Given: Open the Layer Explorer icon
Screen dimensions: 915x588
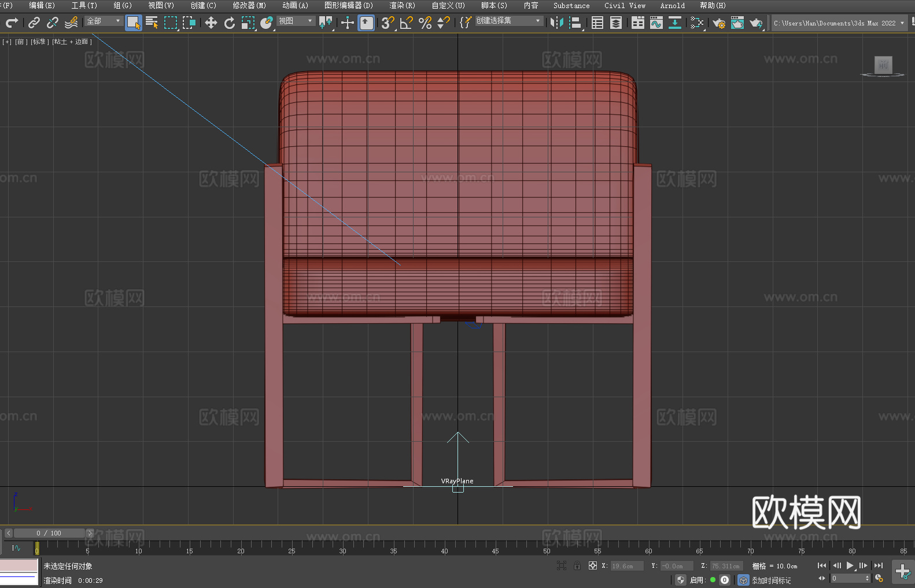Looking at the screenshot, I should [x=616, y=23].
